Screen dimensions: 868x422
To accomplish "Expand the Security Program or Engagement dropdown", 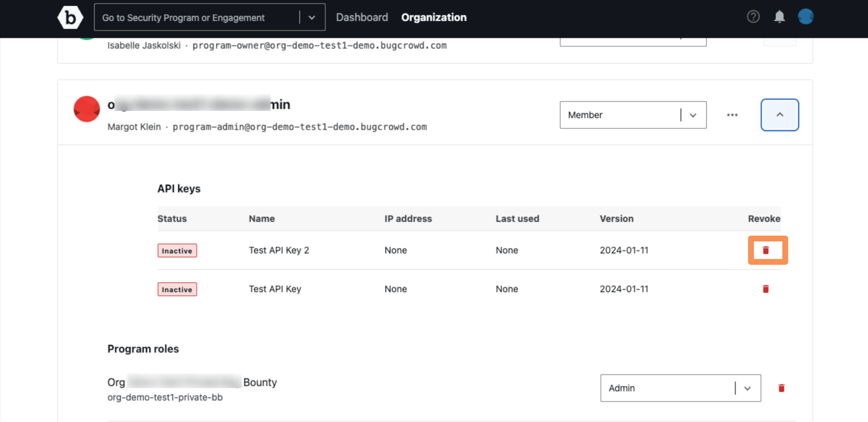I will 313,17.
